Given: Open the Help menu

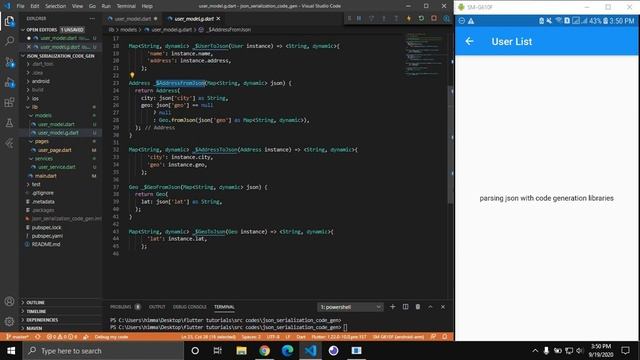Looking at the screenshot, I should (147, 6).
